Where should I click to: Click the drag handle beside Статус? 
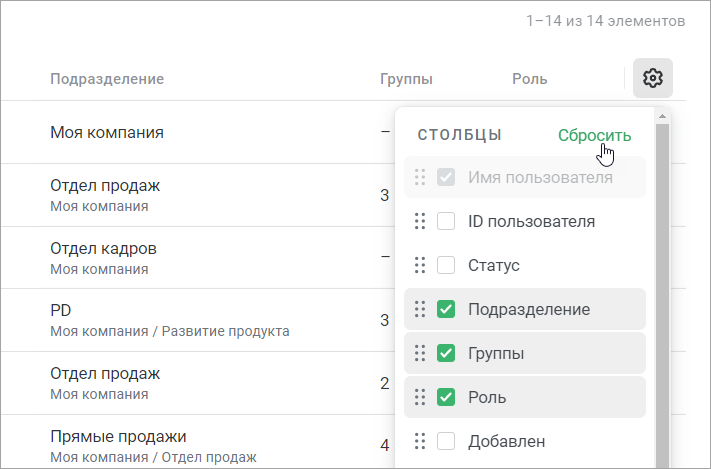pos(420,265)
